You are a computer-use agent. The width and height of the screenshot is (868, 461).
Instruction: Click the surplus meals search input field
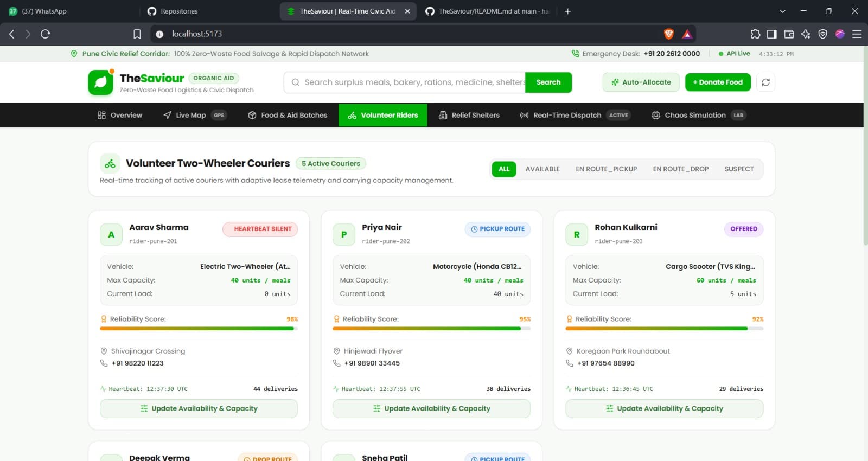point(405,82)
